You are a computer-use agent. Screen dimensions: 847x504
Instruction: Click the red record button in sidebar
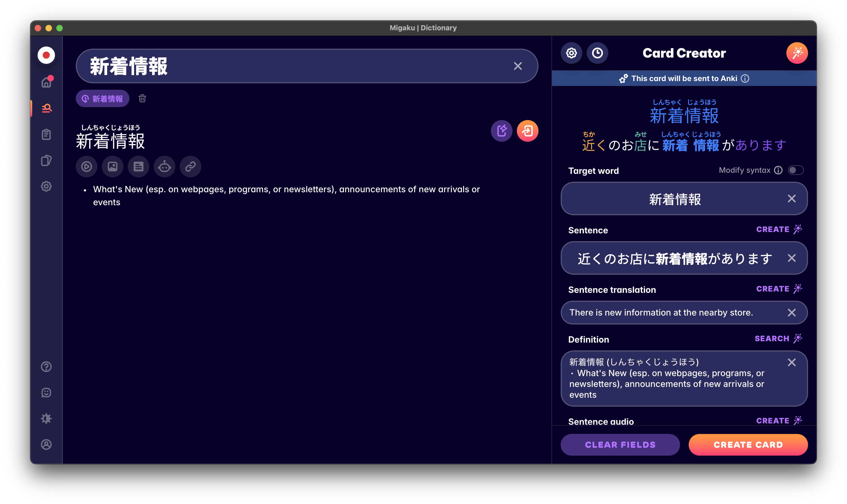tap(46, 55)
